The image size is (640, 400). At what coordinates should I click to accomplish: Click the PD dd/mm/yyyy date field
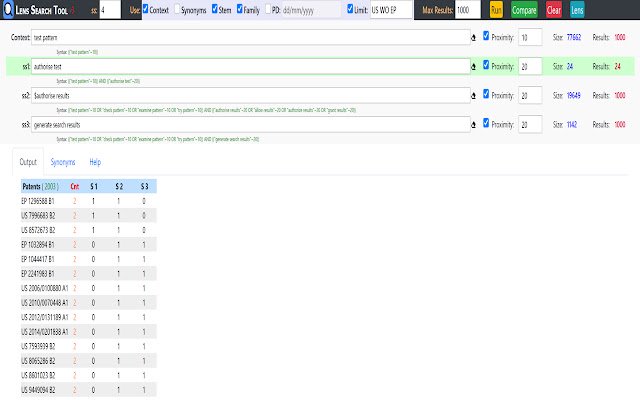[x=311, y=10]
